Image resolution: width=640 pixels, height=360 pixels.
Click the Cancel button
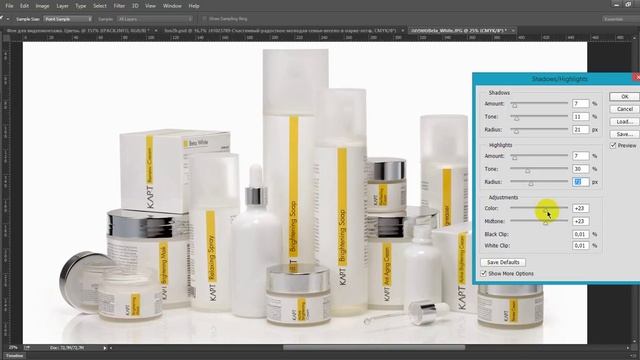click(624, 109)
